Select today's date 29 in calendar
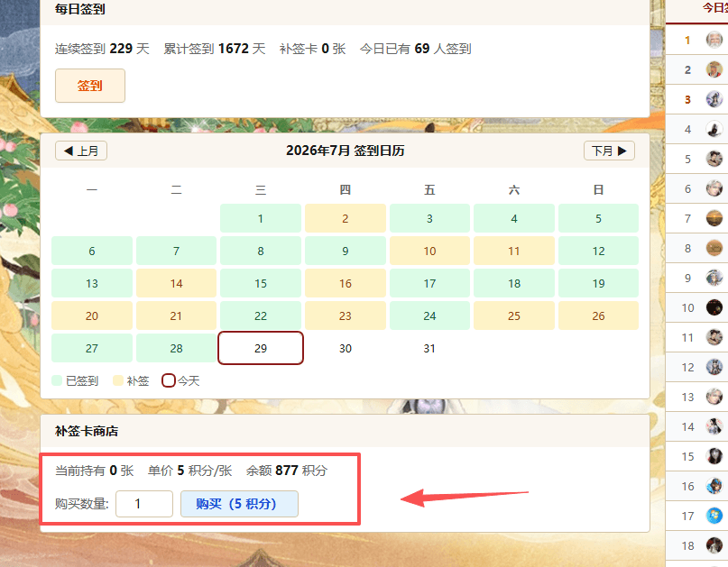This screenshot has width=728, height=567. pyautogui.click(x=261, y=348)
